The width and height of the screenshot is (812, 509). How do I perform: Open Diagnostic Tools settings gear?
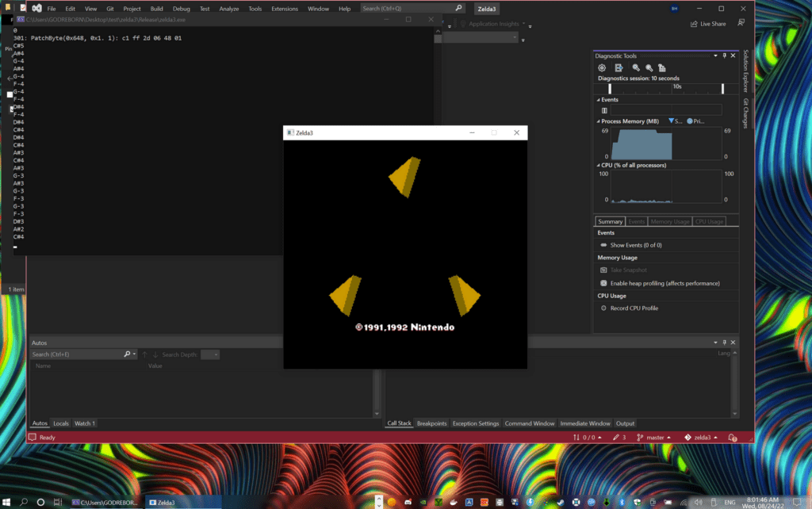pyautogui.click(x=602, y=68)
